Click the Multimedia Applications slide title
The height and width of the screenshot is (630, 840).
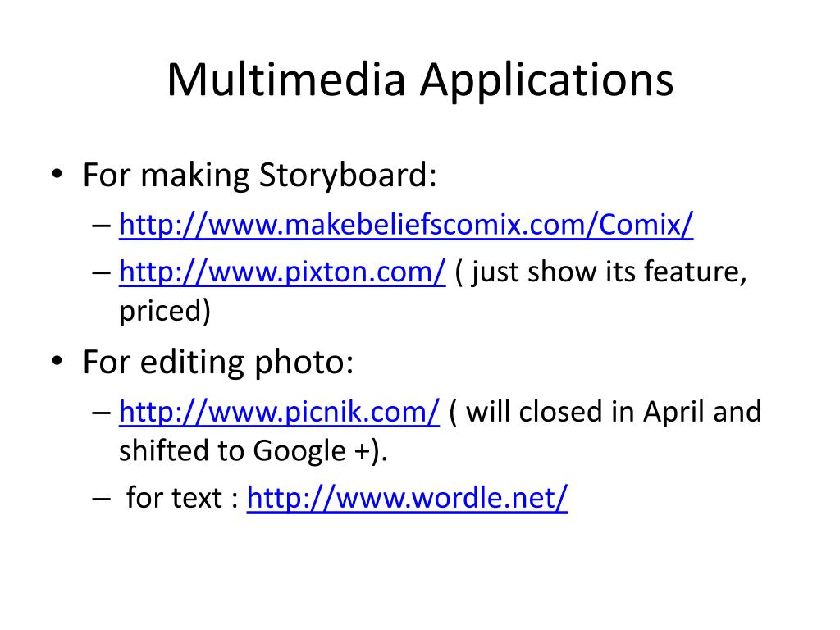[x=421, y=80]
